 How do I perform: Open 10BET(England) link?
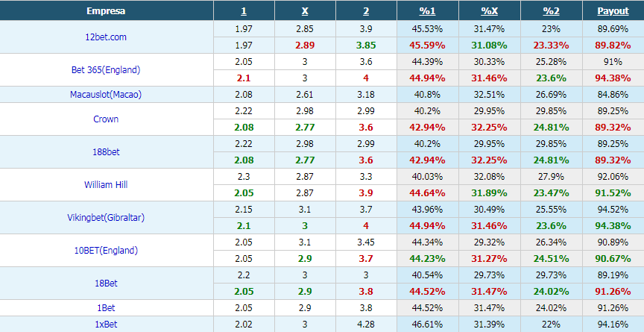pyautogui.click(x=106, y=251)
